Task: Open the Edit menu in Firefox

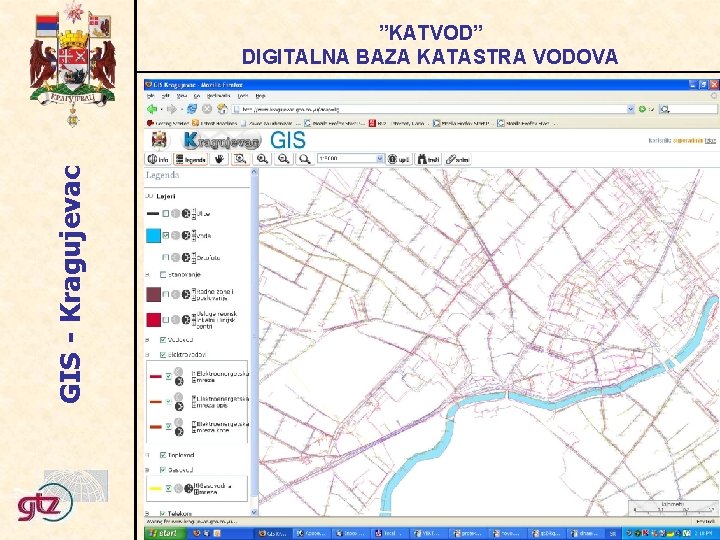Action: click(166, 96)
